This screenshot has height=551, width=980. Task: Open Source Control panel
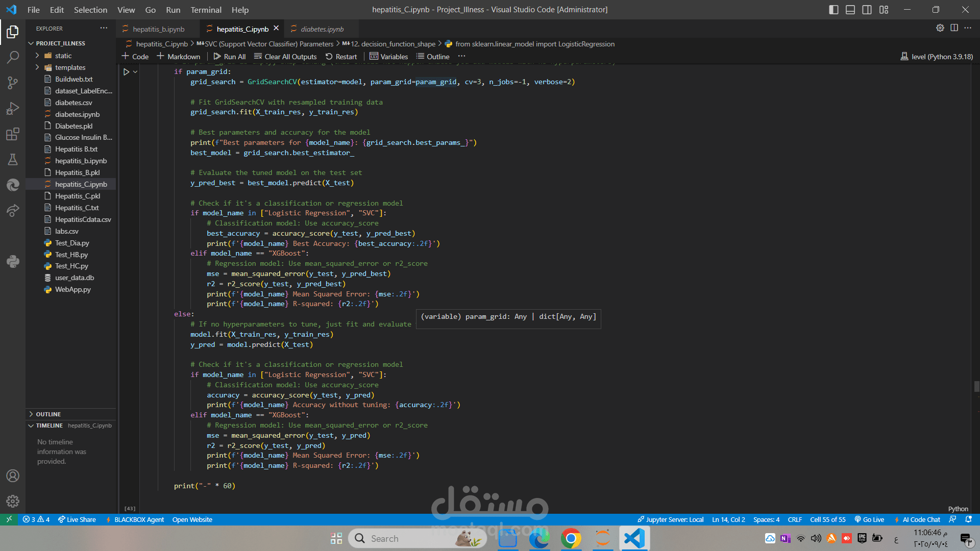(x=13, y=83)
